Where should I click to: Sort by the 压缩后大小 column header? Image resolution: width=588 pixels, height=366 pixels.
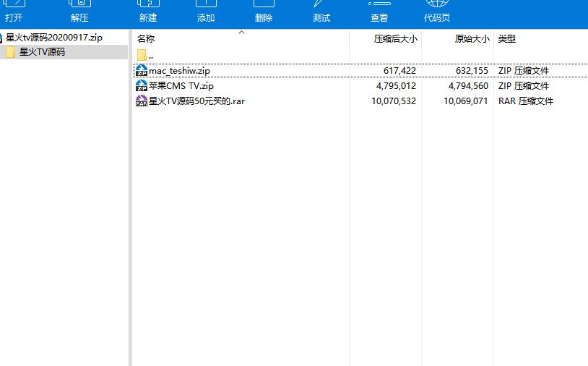point(396,38)
